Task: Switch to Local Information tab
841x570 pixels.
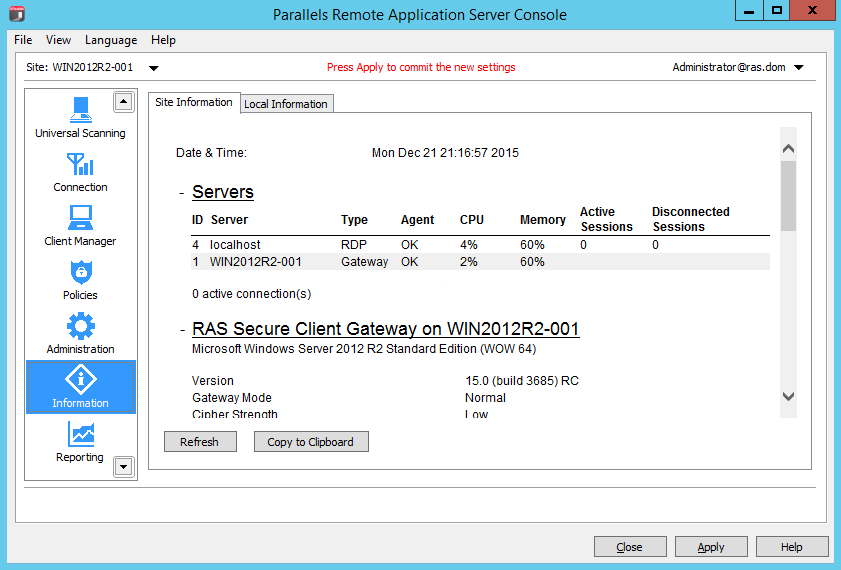Action: [x=286, y=104]
